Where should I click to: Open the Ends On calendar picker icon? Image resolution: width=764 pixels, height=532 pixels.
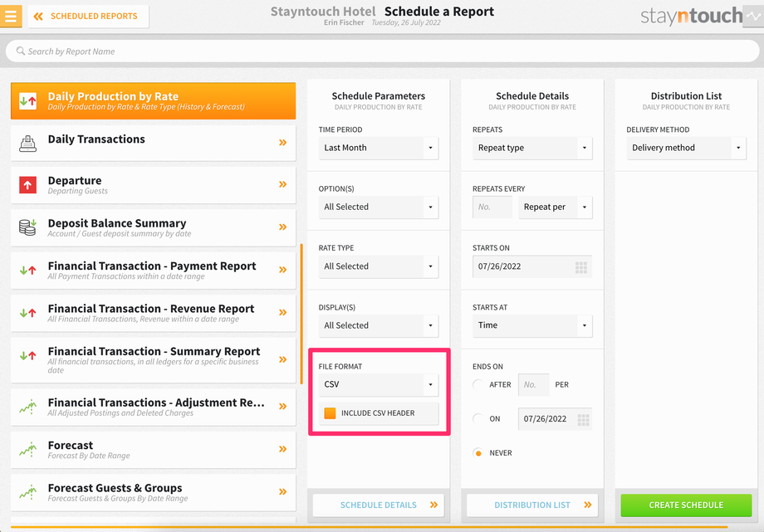[x=583, y=419]
